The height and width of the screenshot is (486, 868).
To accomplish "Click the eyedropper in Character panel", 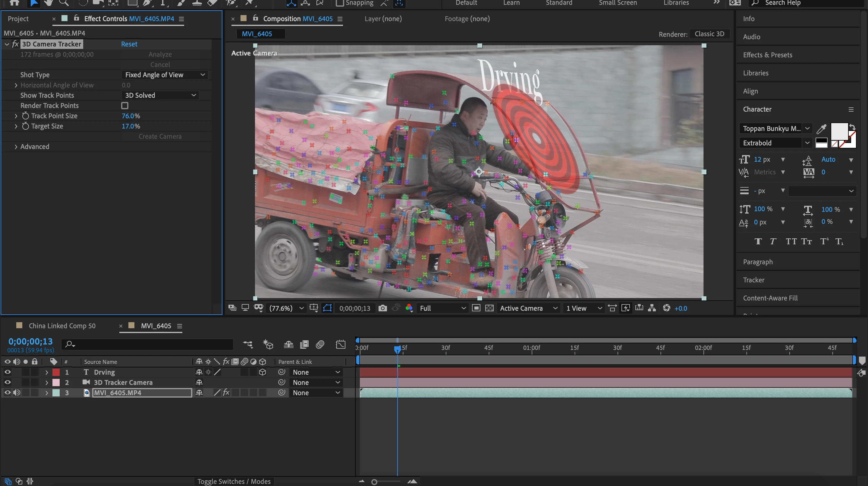I will point(821,129).
